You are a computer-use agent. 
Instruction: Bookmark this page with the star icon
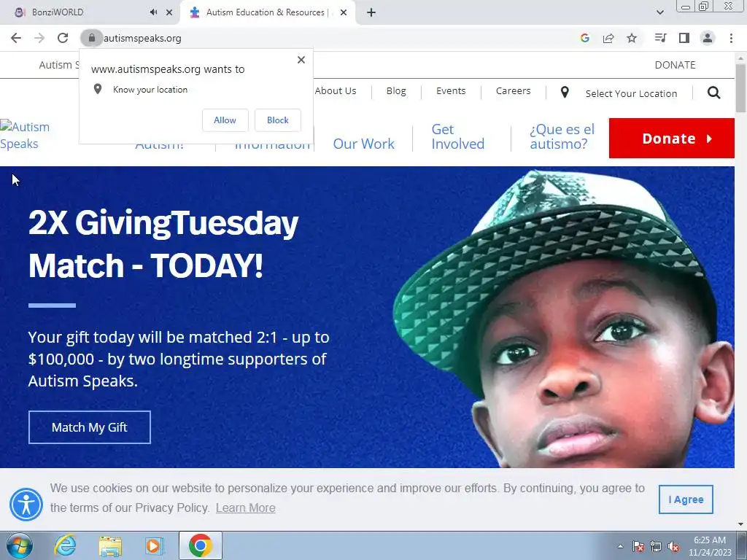tap(632, 38)
